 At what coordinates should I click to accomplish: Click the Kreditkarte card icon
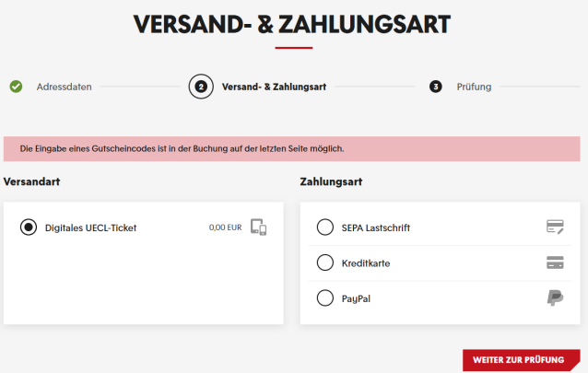555,262
